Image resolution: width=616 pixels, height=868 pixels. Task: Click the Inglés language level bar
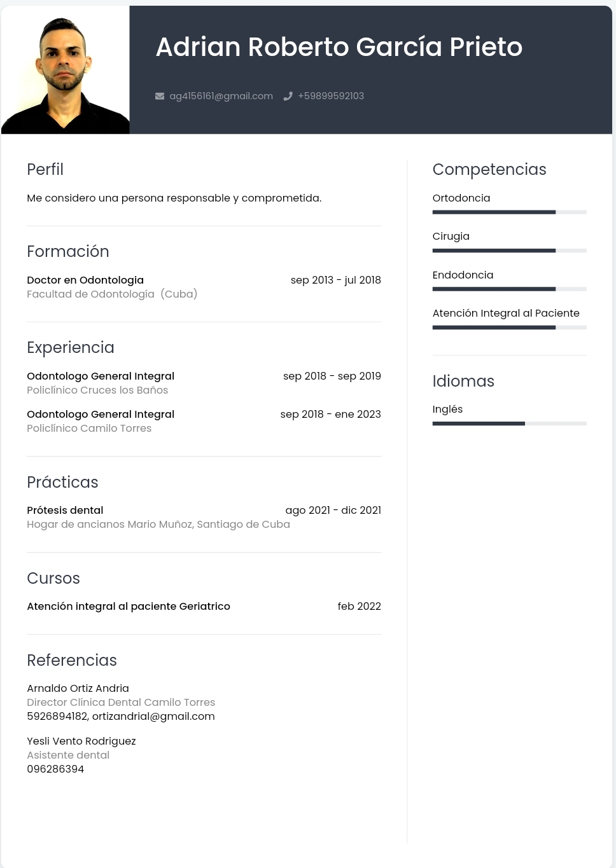coord(509,424)
